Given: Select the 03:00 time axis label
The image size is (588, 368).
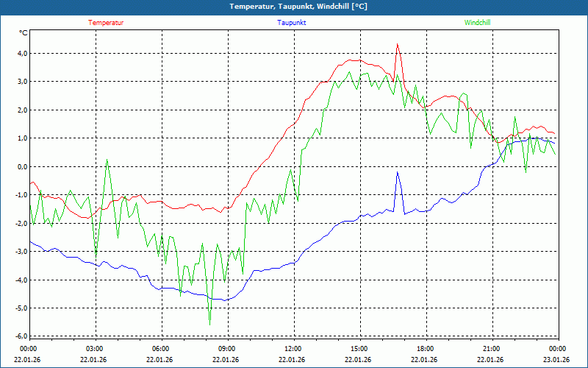Looking at the screenshot, I should pyautogui.click(x=95, y=349).
